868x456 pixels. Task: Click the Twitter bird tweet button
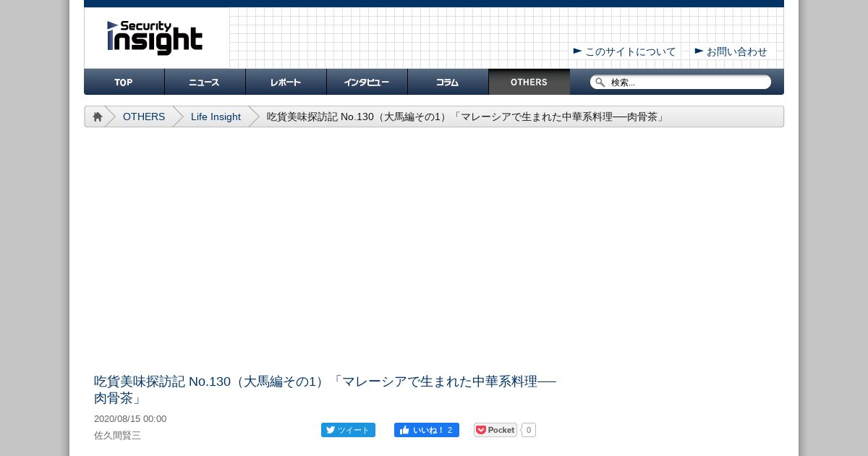pos(348,430)
